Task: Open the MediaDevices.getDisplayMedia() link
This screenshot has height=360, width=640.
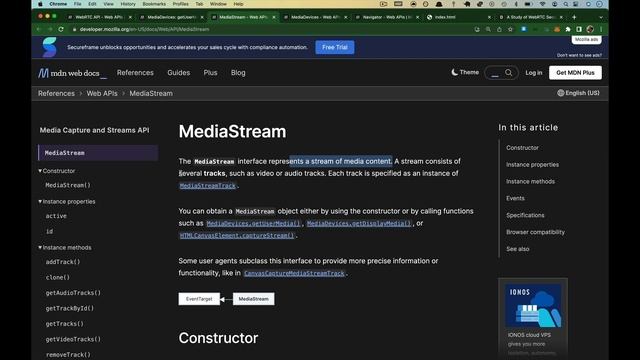Action: [x=359, y=224]
